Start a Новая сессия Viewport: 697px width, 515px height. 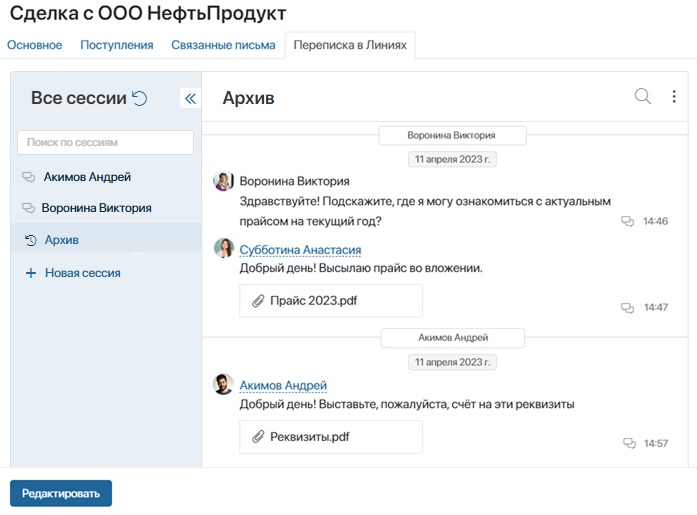83,273
